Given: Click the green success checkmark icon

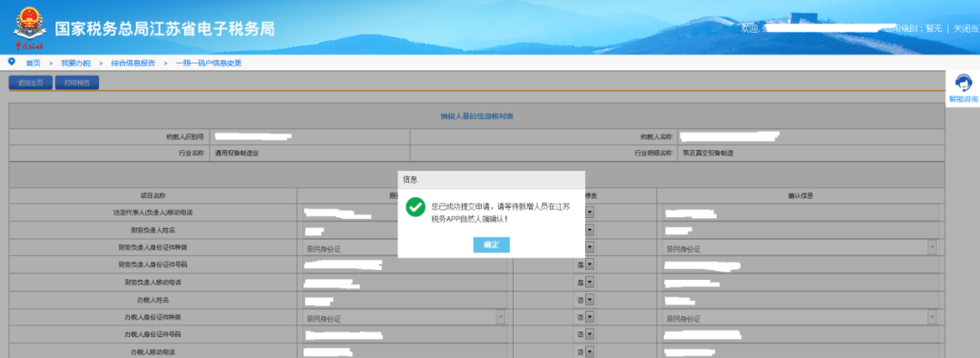Looking at the screenshot, I should [415, 207].
